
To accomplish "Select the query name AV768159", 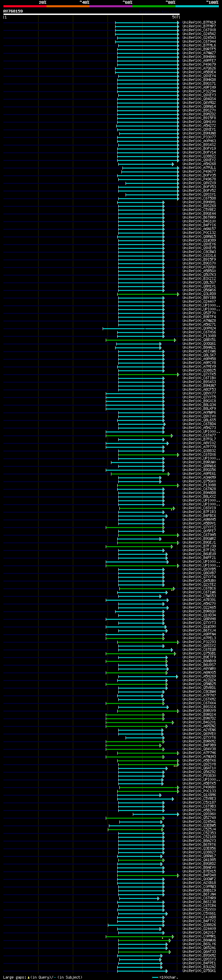I will point(13,11).
